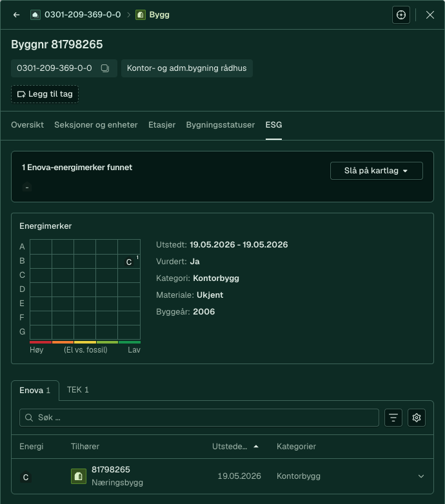Click the Energimerker section title
The width and height of the screenshot is (445, 504).
[45, 226]
